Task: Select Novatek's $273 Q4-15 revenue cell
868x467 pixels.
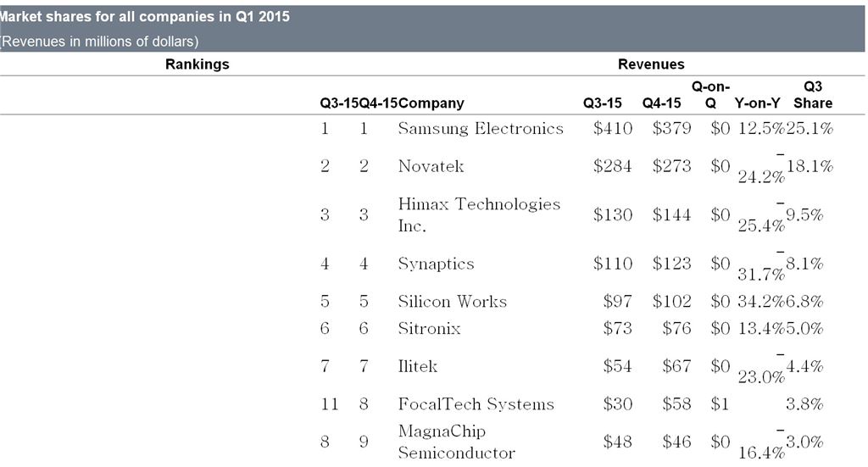Action: [671, 166]
